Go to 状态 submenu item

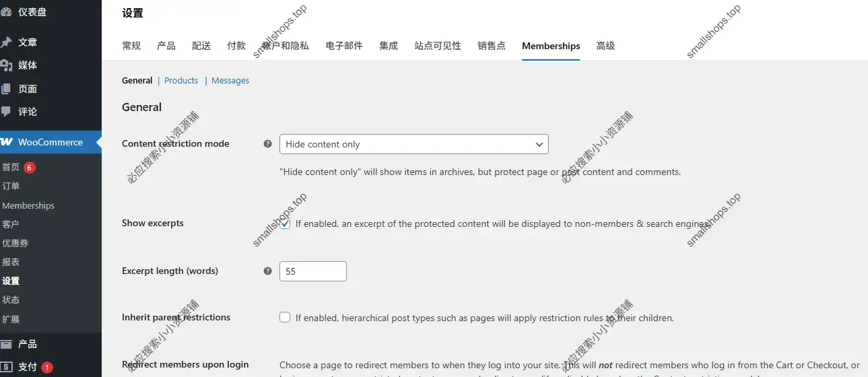[x=11, y=300]
